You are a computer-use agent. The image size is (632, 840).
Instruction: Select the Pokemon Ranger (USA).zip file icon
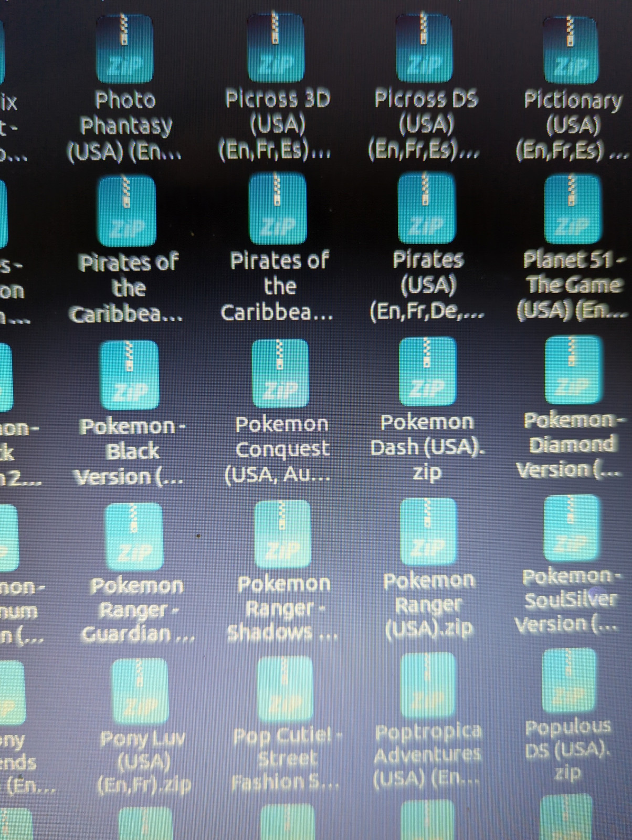point(428,531)
